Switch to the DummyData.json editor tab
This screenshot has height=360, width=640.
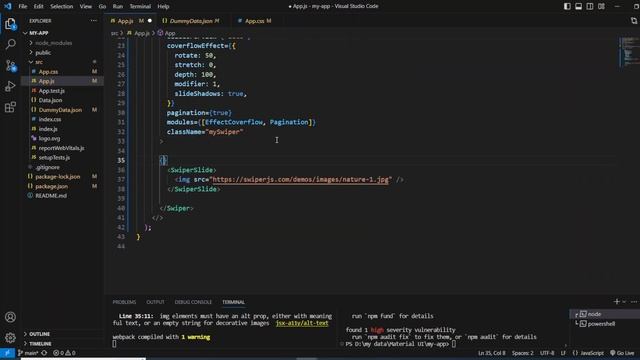click(191, 21)
